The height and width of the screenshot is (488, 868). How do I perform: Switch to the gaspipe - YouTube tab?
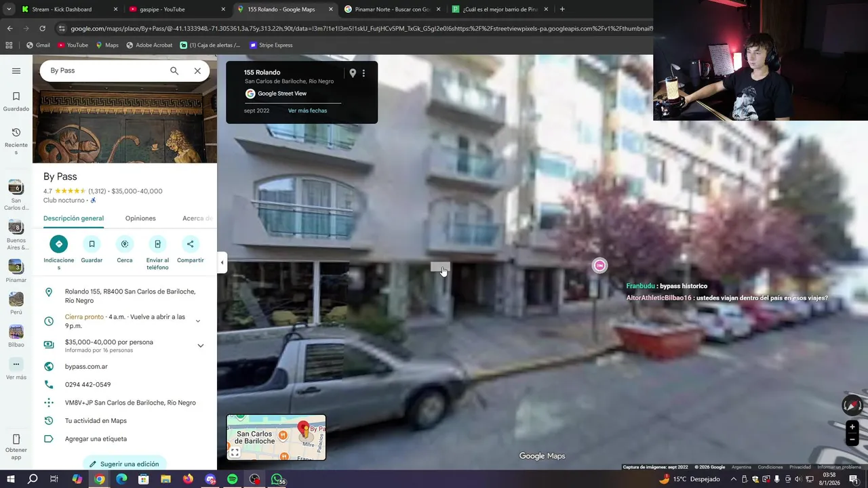[x=176, y=9]
